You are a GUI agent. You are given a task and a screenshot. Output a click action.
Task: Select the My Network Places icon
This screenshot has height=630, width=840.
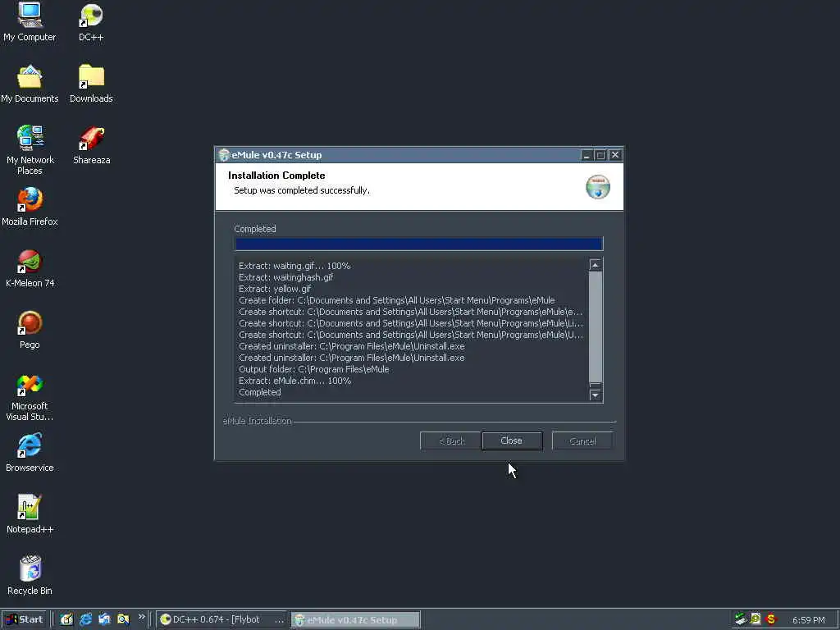(30, 149)
